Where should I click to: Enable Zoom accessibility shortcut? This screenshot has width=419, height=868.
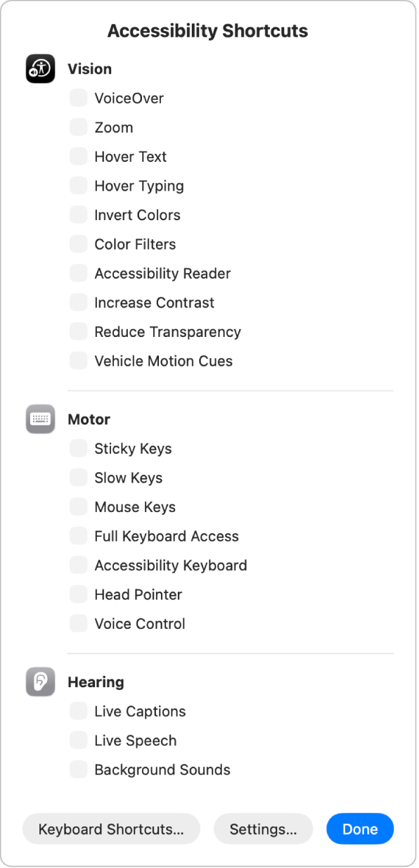[78, 127]
